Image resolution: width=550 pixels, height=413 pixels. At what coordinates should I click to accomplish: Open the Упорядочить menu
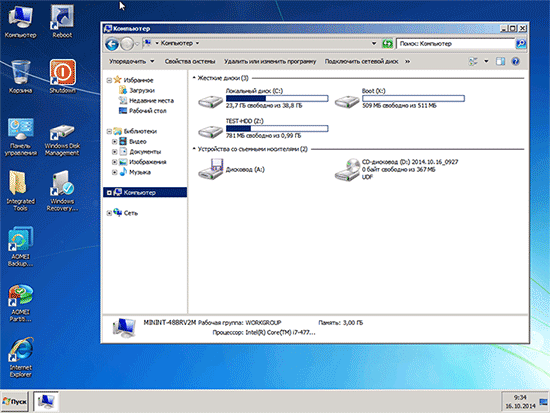click(132, 61)
